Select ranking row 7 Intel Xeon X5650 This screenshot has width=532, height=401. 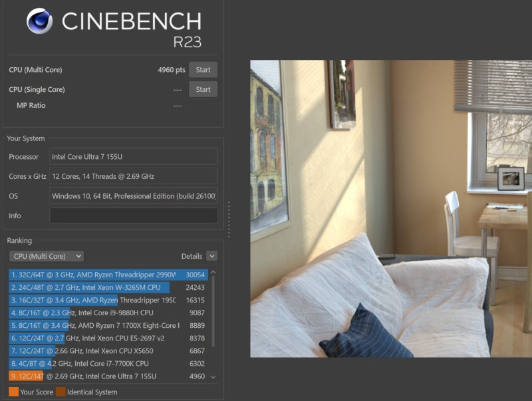(108, 350)
